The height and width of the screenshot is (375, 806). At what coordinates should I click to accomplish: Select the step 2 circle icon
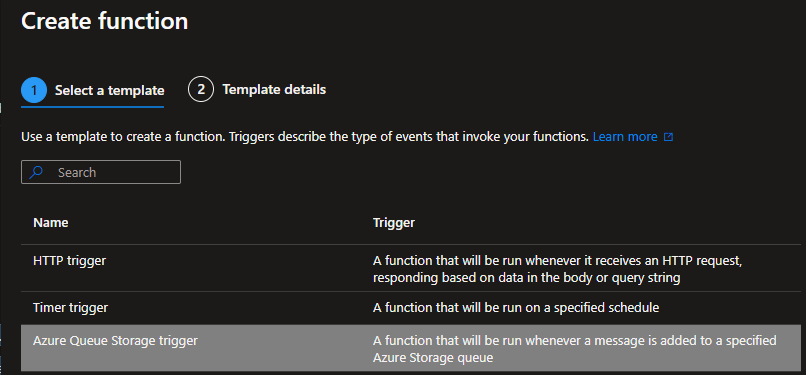click(201, 89)
